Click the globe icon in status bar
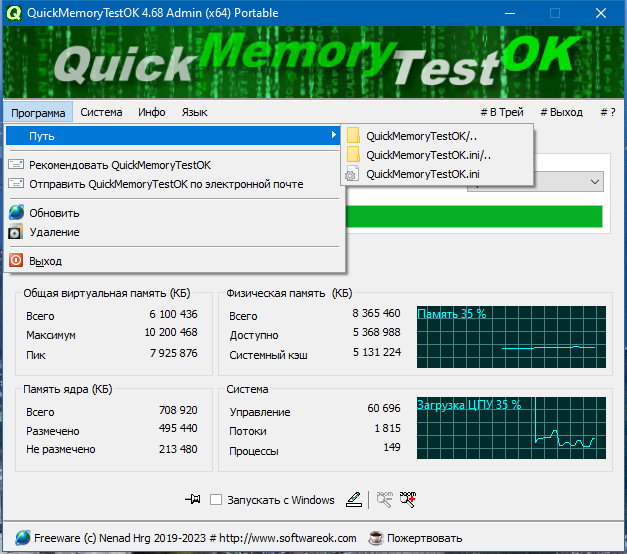The image size is (627, 554). tap(23, 538)
